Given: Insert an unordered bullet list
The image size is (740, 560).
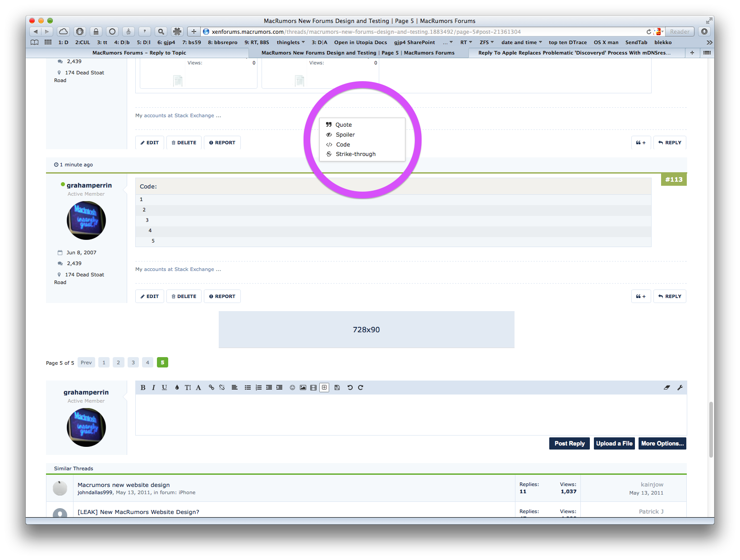Looking at the screenshot, I should point(248,387).
